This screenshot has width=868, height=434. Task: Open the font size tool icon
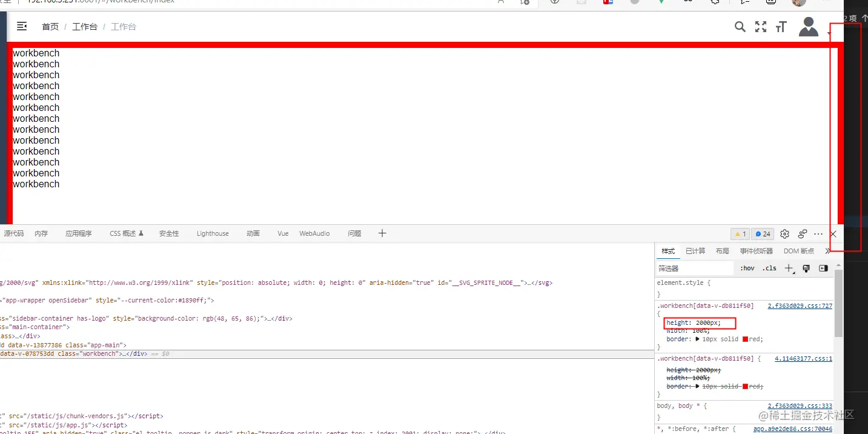(x=781, y=27)
